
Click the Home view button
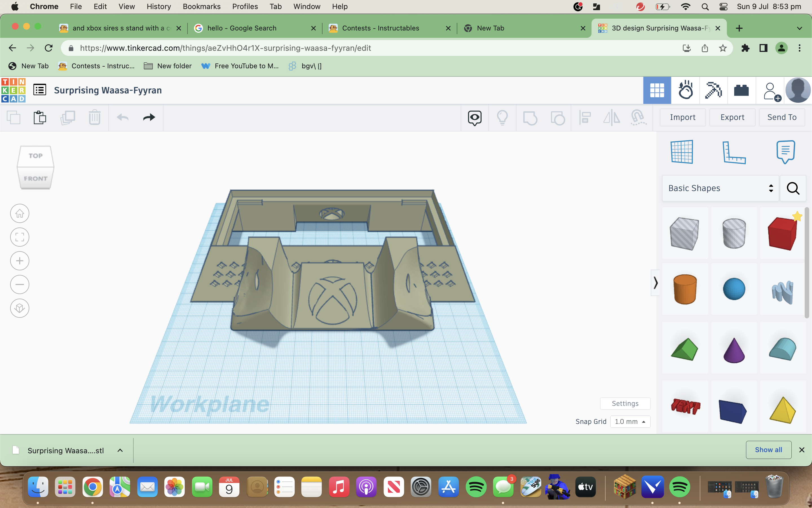point(20,213)
